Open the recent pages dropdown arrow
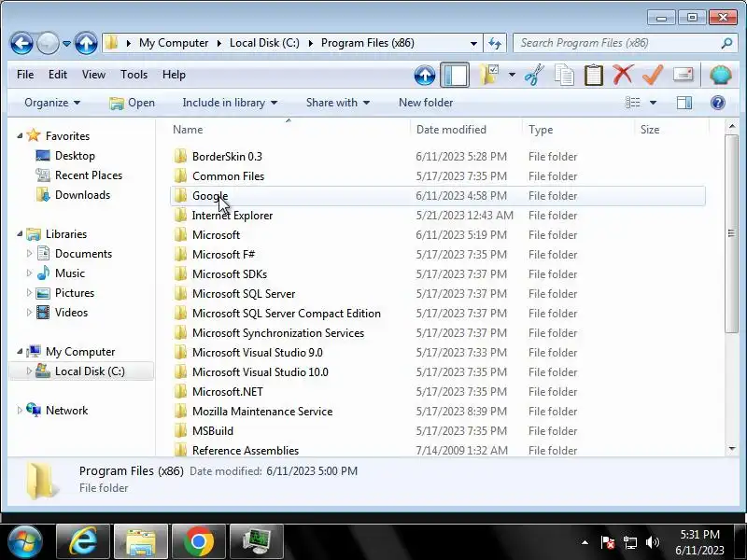The width and height of the screenshot is (747, 560). tap(66, 43)
